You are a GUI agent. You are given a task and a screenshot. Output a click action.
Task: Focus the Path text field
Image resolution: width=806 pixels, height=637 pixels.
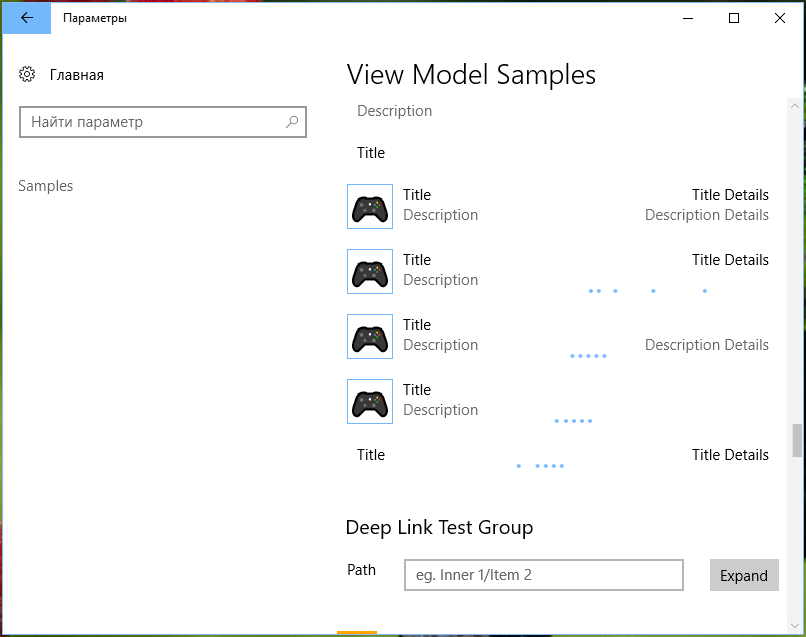click(544, 575)
